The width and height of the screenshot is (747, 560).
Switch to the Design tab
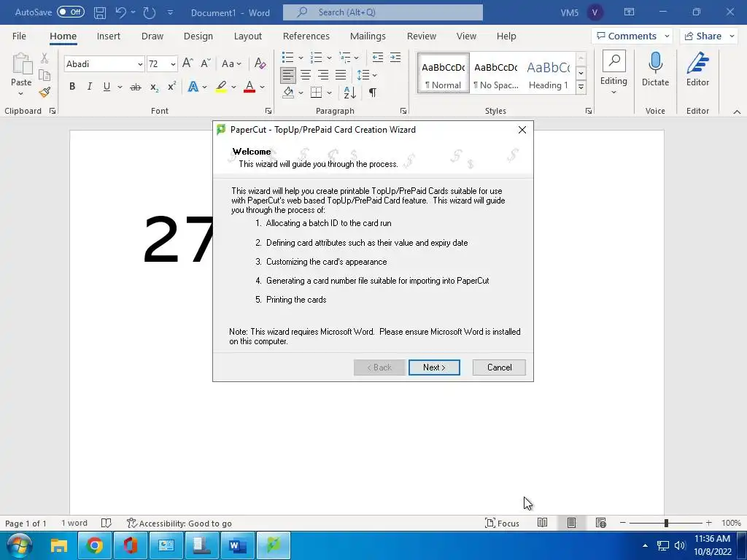[198, 36]
